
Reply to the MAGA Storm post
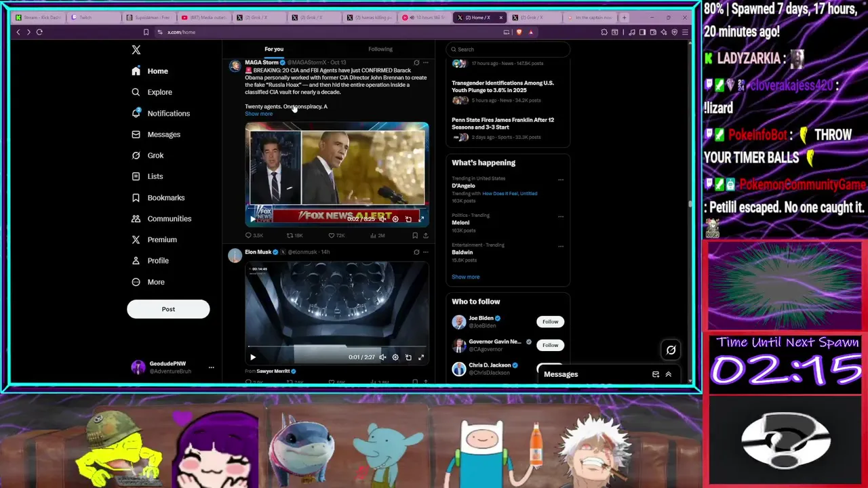[x=254, y=235]
